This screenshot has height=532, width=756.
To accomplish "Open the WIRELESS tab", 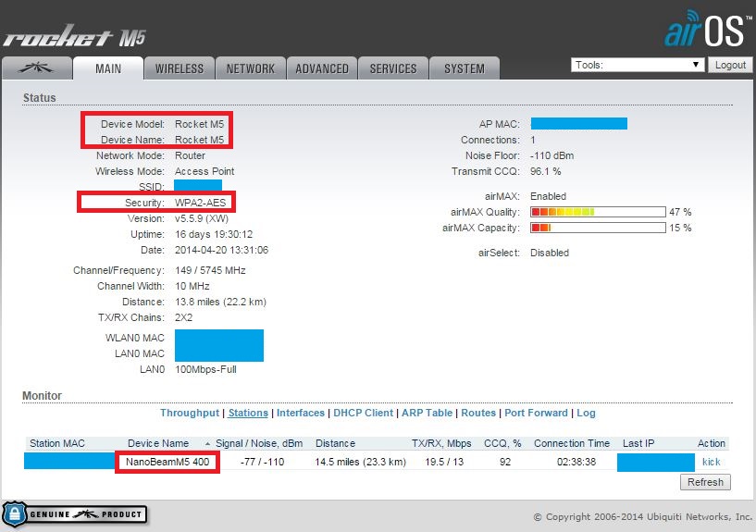I will [x=180, y=68].
